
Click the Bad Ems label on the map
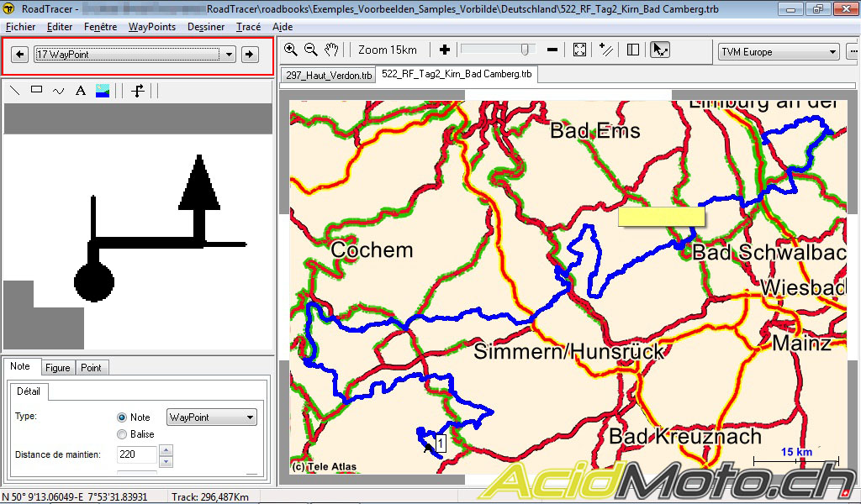pos(595,131)
